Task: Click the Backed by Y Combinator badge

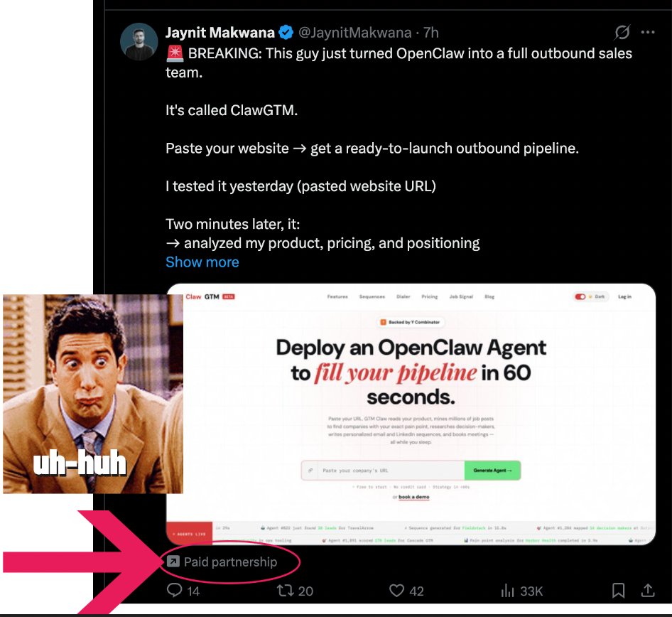Action: [411, 322]
